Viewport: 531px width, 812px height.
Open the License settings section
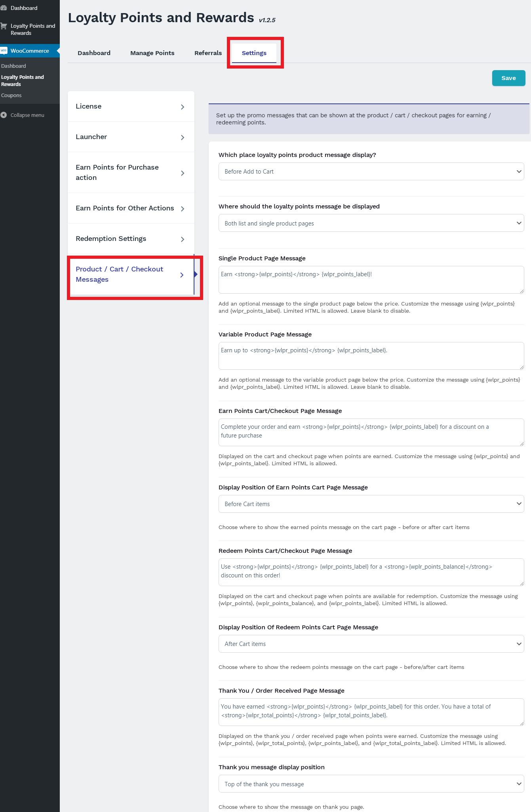pos(131,106)
